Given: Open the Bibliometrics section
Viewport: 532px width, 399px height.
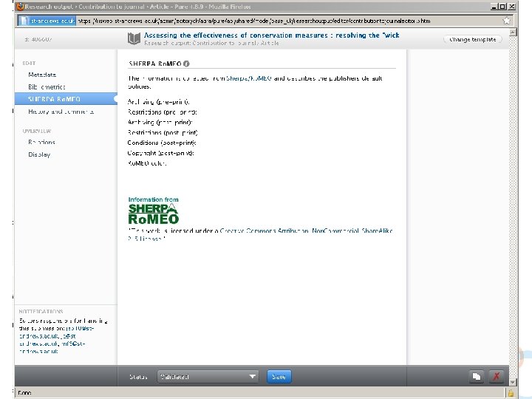Looking at the screenshot, I should click(x=47, y=87).
